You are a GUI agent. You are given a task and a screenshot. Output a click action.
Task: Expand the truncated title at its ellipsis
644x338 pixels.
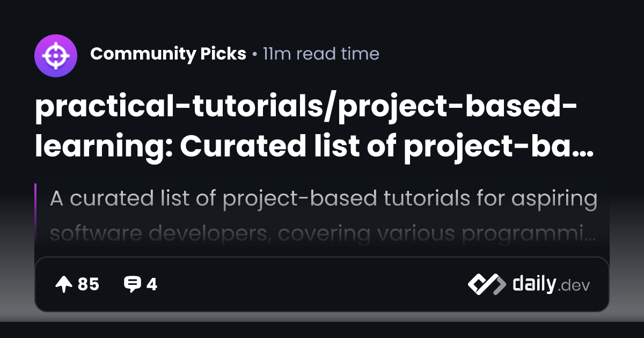click(584, 153)
